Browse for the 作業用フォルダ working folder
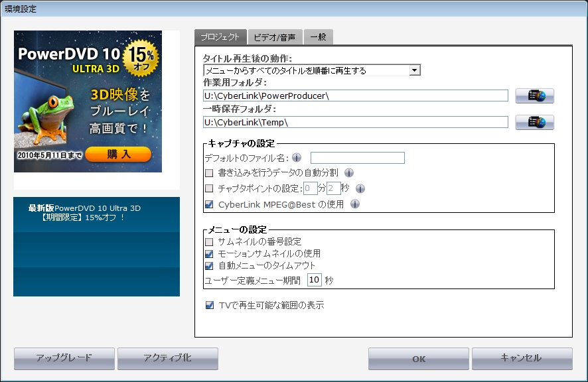 [534, 96]
